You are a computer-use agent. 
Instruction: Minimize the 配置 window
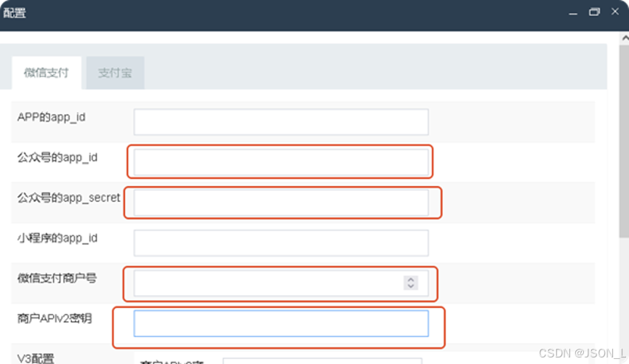pyautogui.click(x=573, y=12)
